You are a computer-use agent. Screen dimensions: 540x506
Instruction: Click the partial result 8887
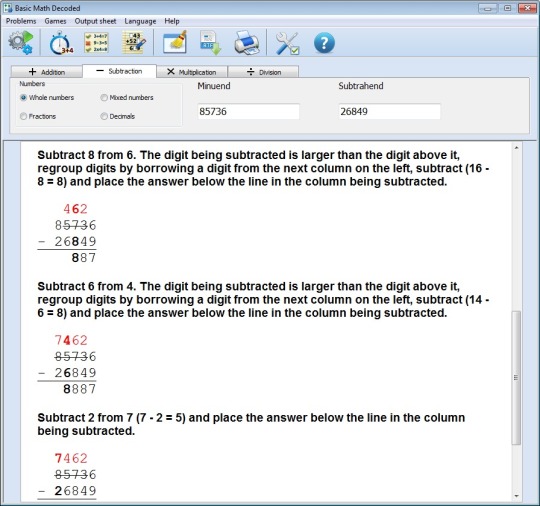80,389
